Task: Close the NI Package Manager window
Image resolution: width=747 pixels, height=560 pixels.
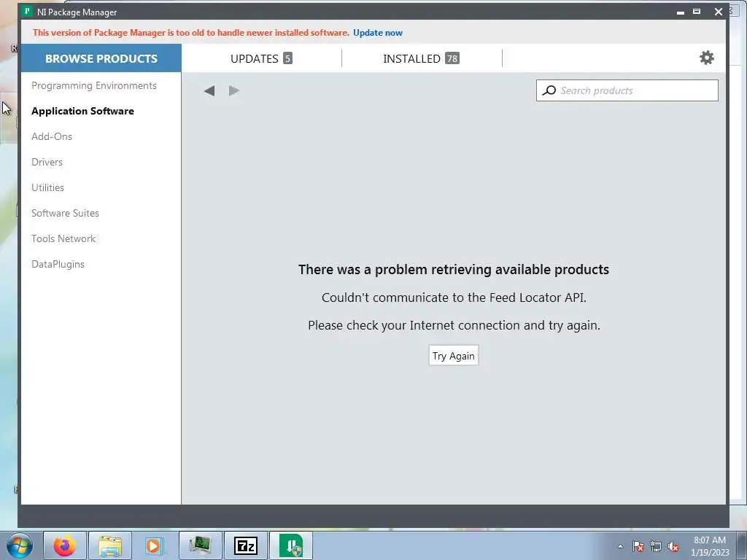Action: (x=719, y=12)
